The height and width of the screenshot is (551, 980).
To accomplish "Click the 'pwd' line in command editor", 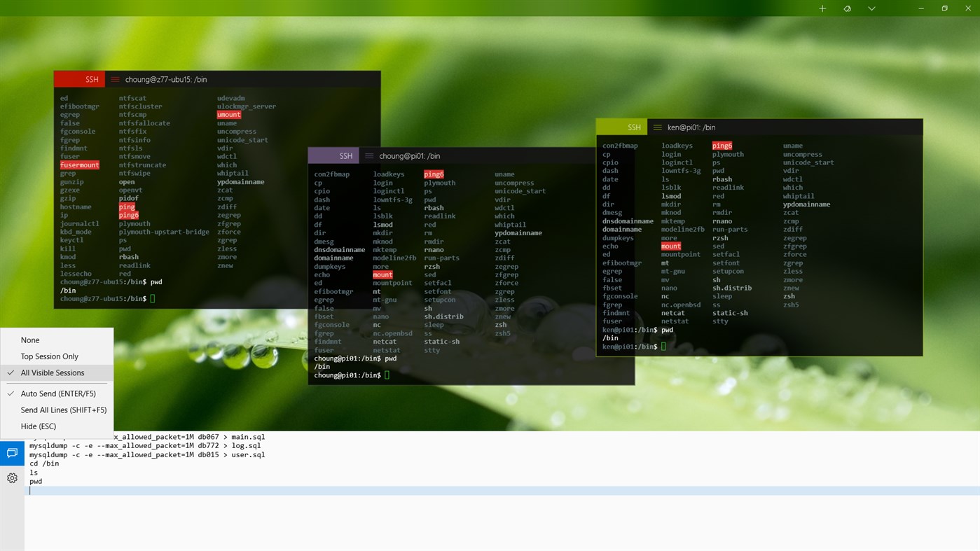I will [x=36, y=481].
